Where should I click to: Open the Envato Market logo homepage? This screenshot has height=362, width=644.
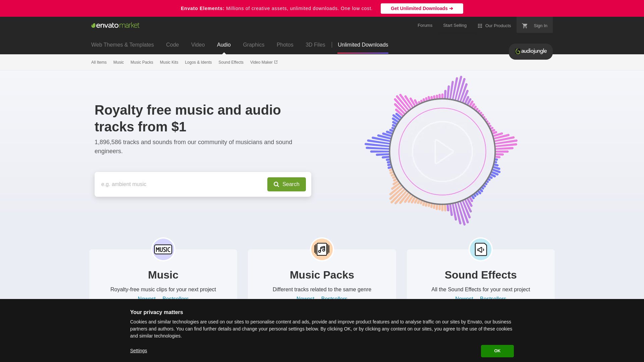click(x=115, y=25)
